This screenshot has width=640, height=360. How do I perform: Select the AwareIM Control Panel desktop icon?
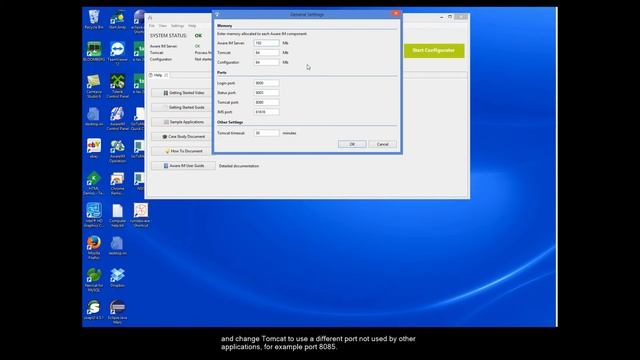[x=118, y=118]
